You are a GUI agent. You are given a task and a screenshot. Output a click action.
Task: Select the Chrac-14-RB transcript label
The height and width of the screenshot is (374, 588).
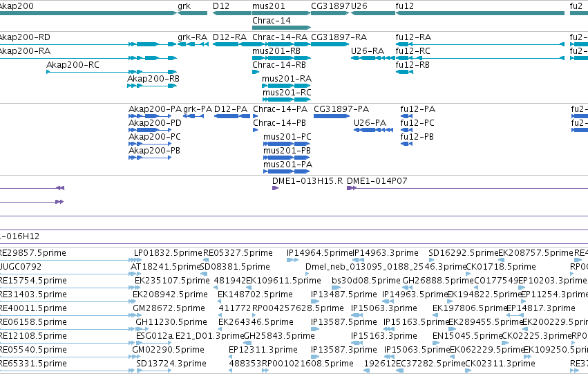coord(279,65)
